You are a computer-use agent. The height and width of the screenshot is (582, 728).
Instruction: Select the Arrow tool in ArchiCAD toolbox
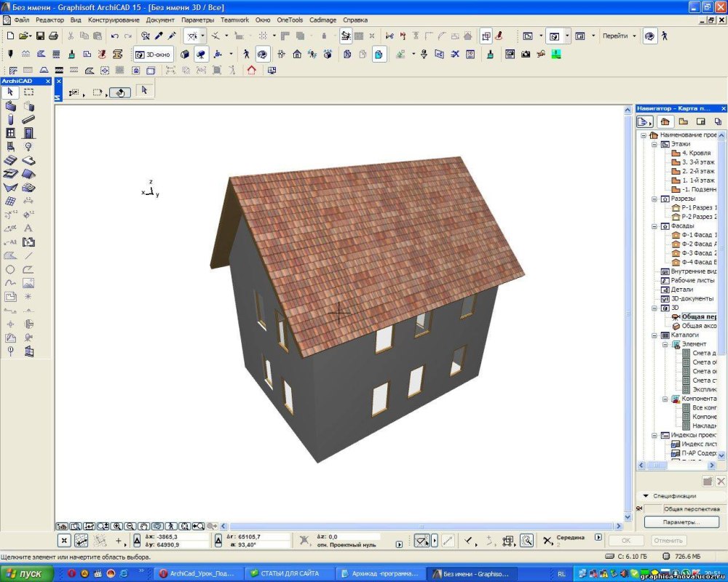click(x=11, y=92)
